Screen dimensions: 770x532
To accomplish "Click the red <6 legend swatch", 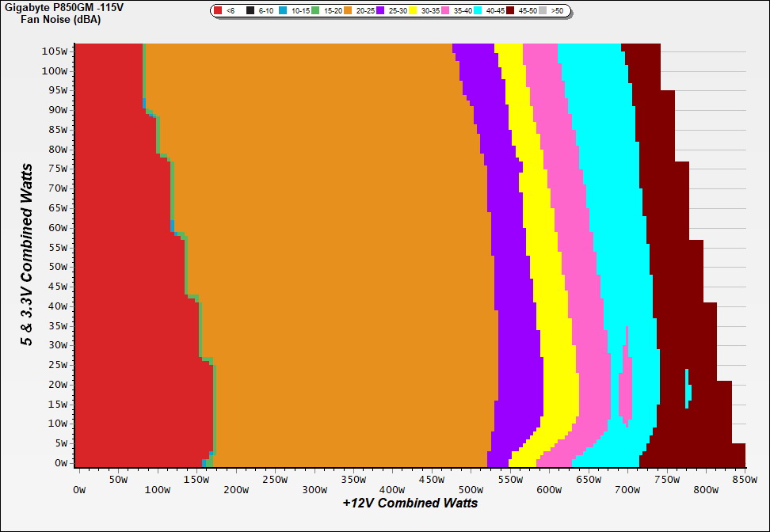I will (219, 11).
